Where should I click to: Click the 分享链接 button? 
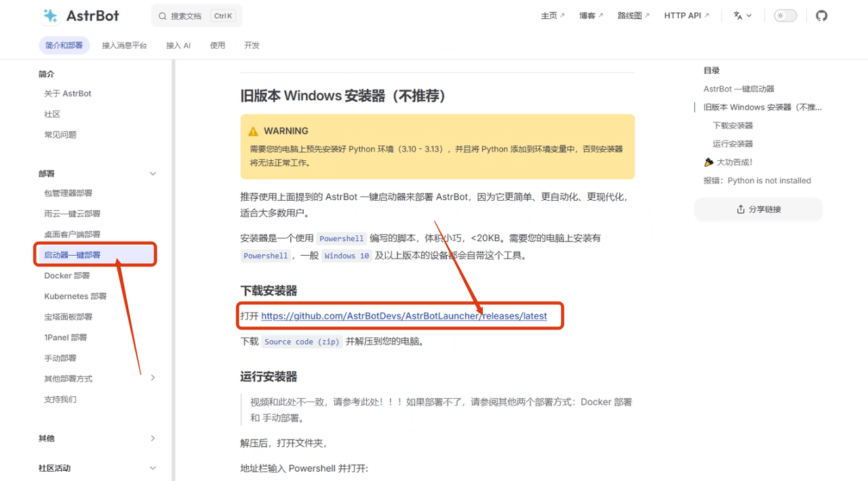click(x=758, y=209)
